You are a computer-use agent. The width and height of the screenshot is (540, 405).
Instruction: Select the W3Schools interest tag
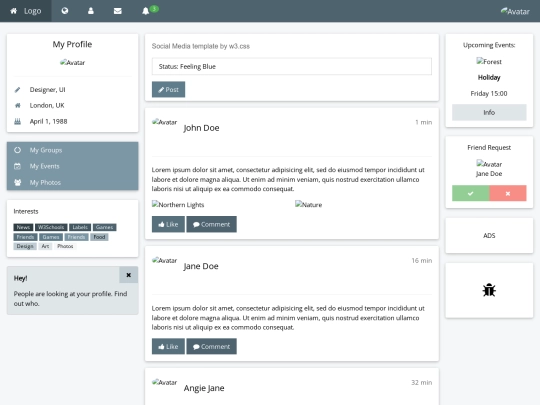pos(51,227)
